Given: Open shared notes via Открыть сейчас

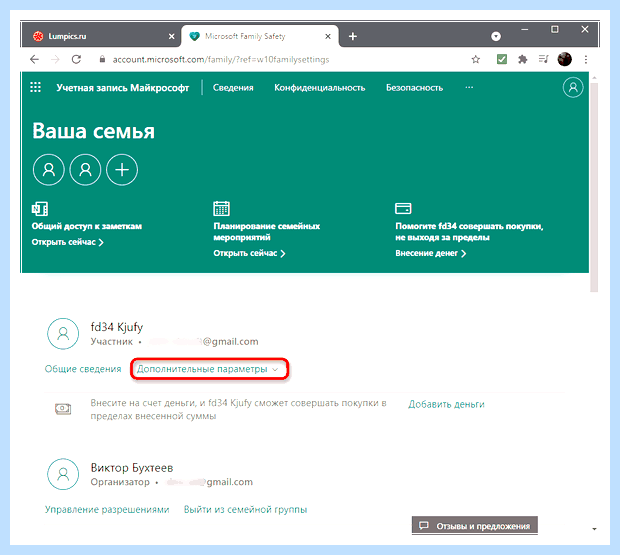Looking at the screenshot, I should click(x=68, y=242).
